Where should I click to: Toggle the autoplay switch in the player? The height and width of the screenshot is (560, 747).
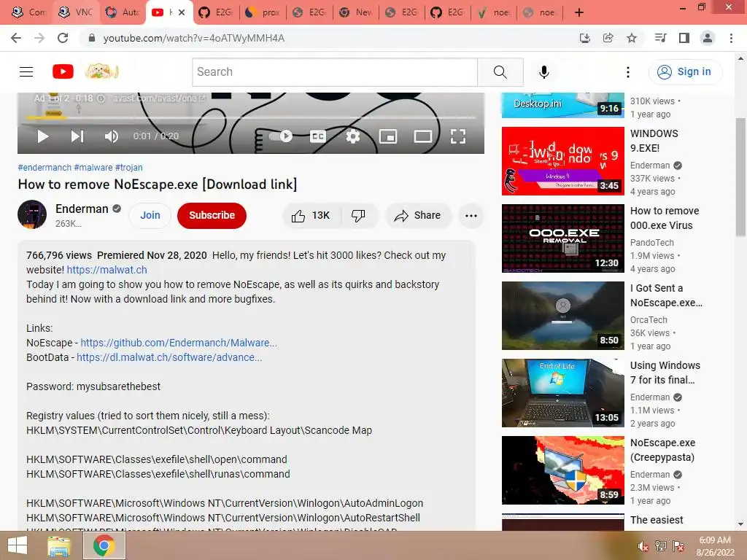click(x=281, y=136)
